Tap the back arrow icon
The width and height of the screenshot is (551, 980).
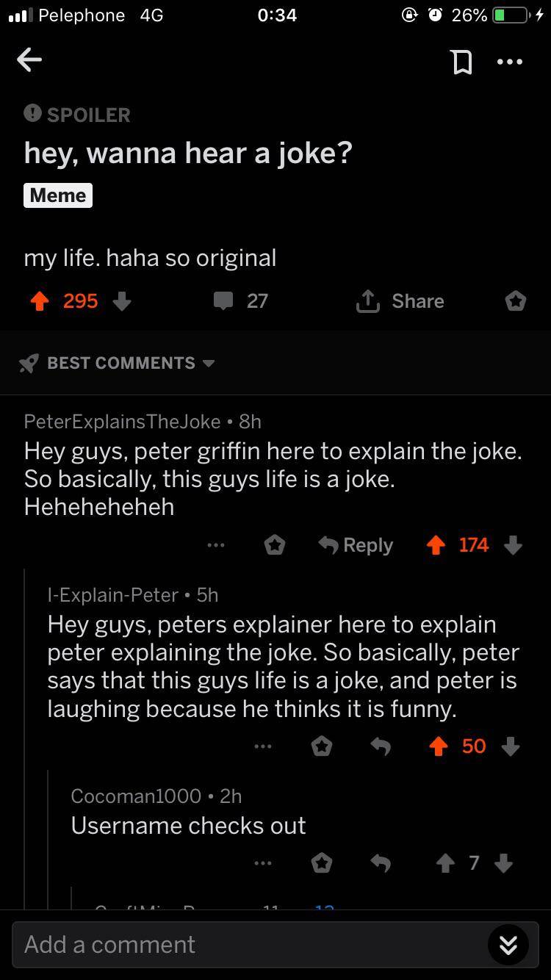click(29, 60)
